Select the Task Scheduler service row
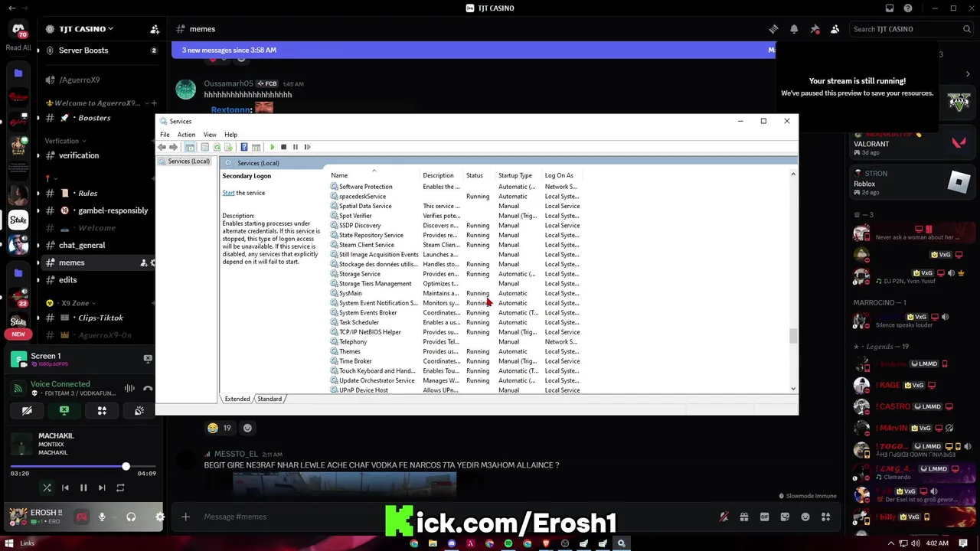 point(456,322)
